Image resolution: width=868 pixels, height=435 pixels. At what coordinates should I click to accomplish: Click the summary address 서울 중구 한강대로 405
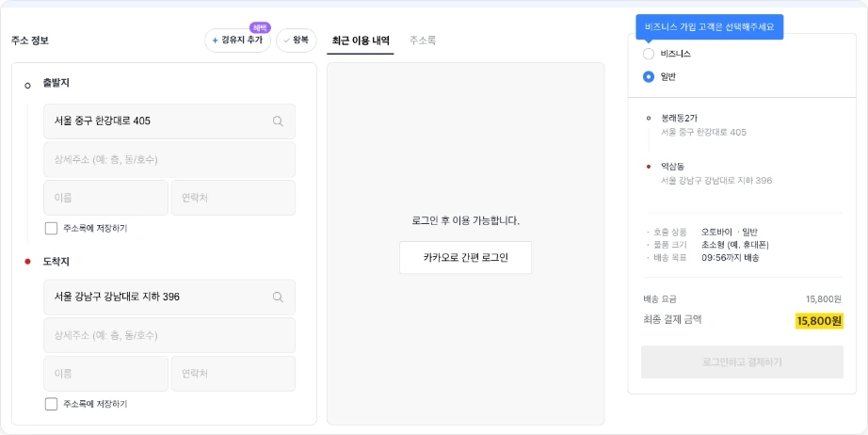tap(703, 132)
